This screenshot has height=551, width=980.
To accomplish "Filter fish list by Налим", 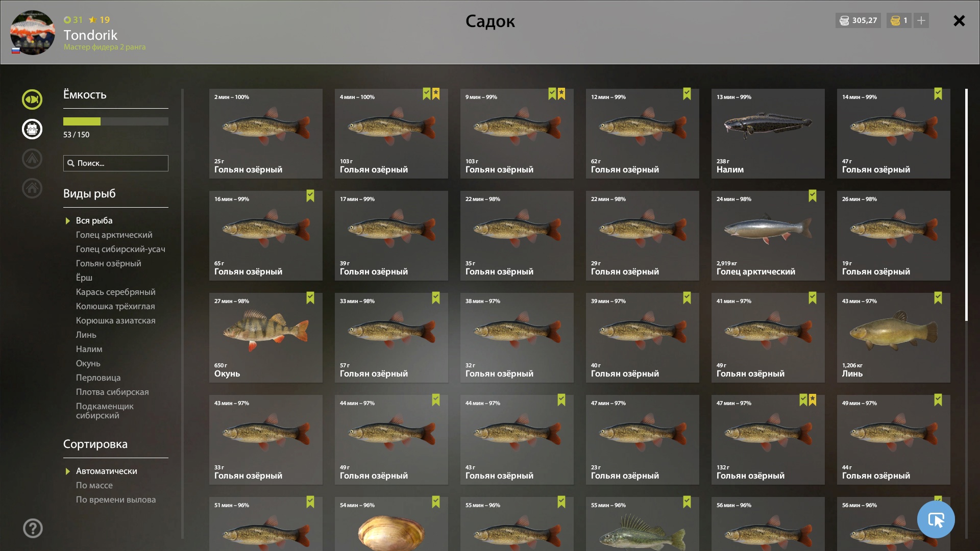I will [x=89, y=349].
